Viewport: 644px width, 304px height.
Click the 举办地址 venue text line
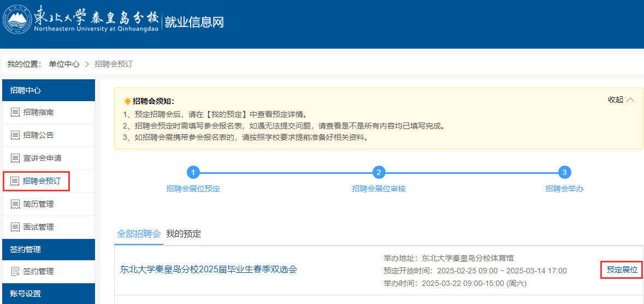449,258
